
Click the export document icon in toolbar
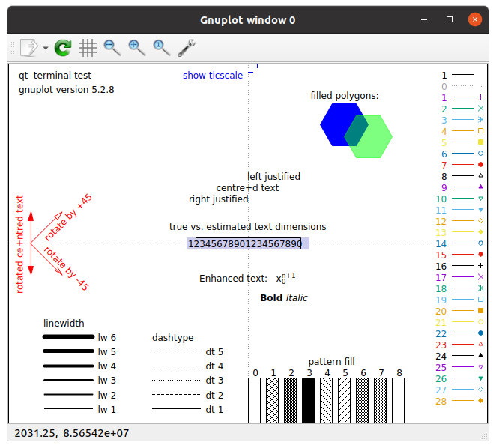click(30, 48)
